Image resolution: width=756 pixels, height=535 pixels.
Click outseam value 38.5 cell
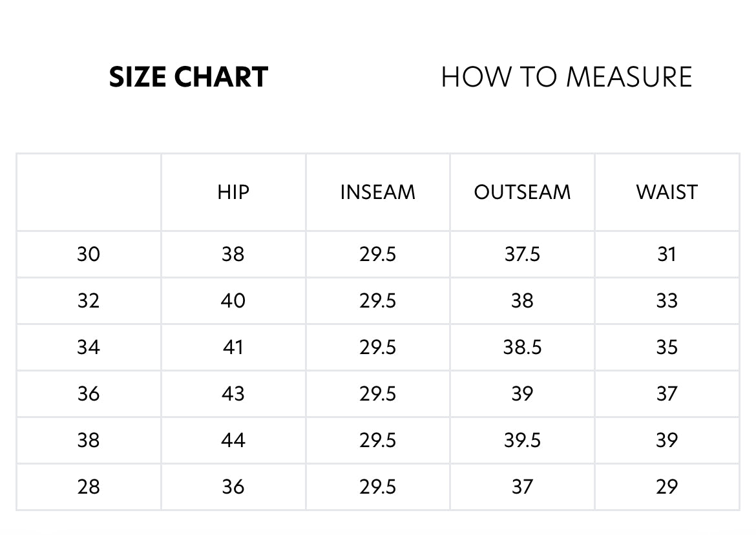522,347
